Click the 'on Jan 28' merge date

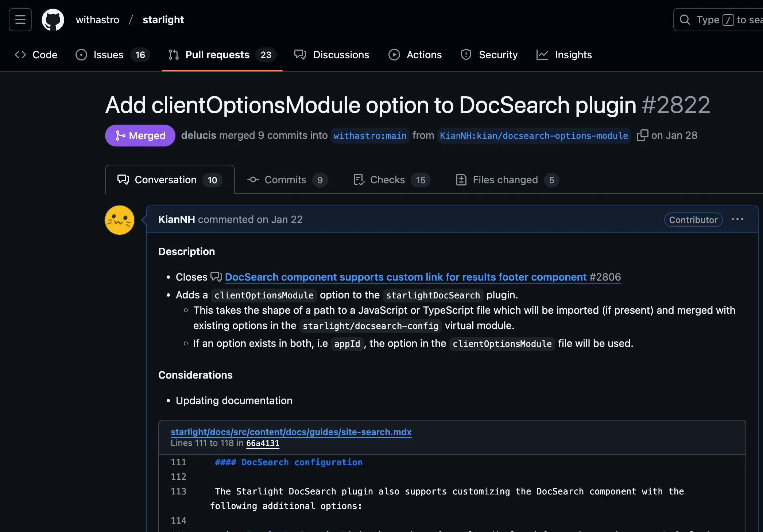click(x=674, y=135)
